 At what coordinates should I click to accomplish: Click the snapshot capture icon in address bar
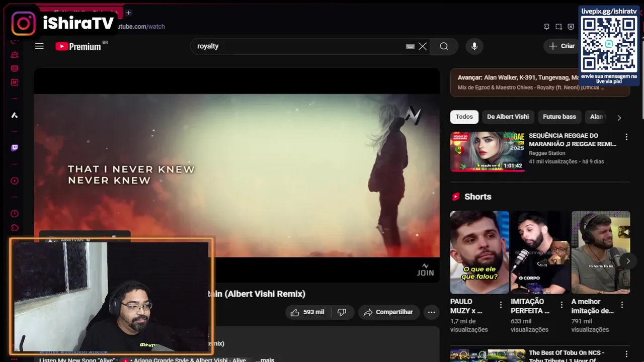[x=558, y=27]
